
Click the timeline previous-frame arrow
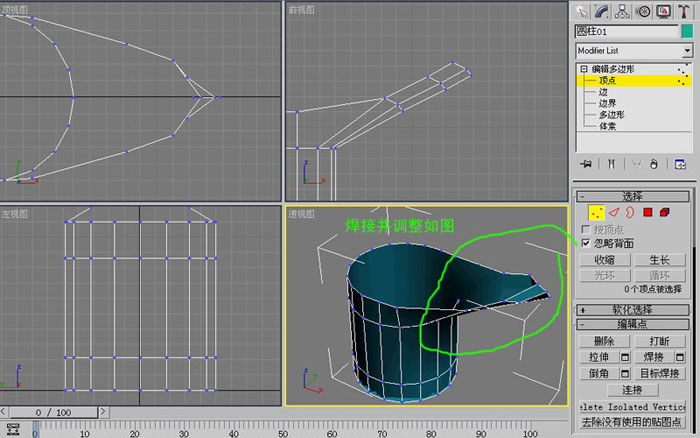pyautogui.click(x=4, y=411)
